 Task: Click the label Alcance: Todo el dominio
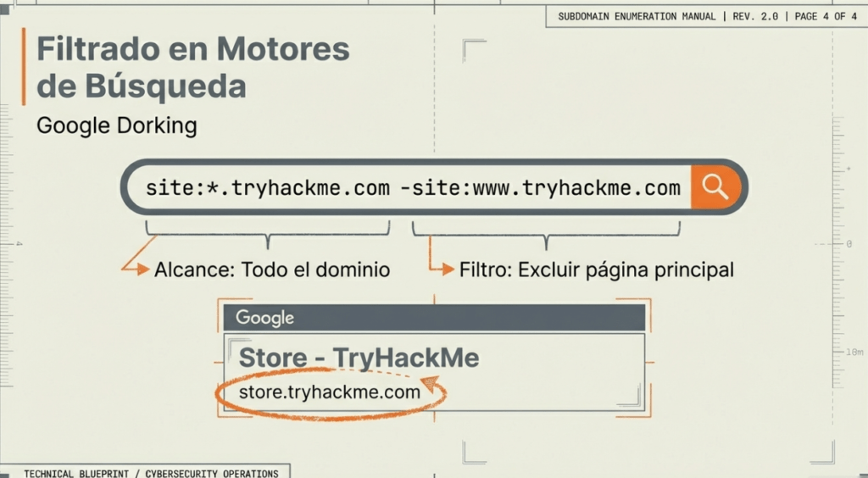(x=272, y=270)
